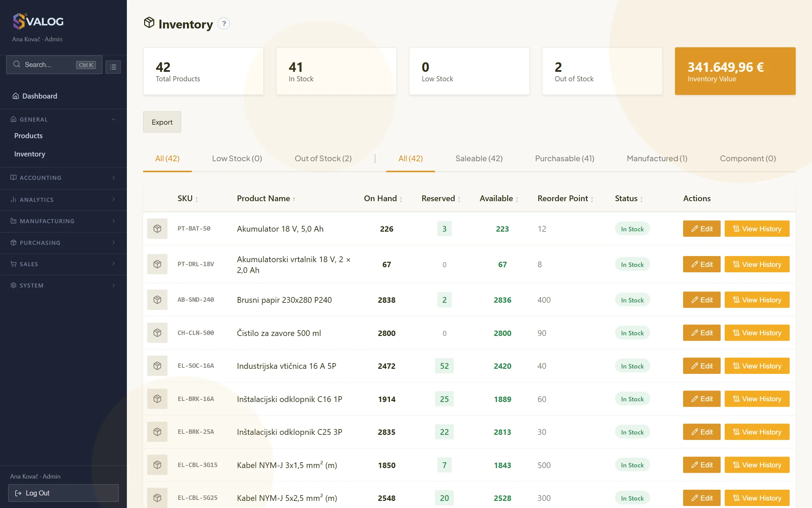Screen dimensions: 812x508
Task: Select the Purchasable (41) filter tab
Action: [x=565, y=158]
